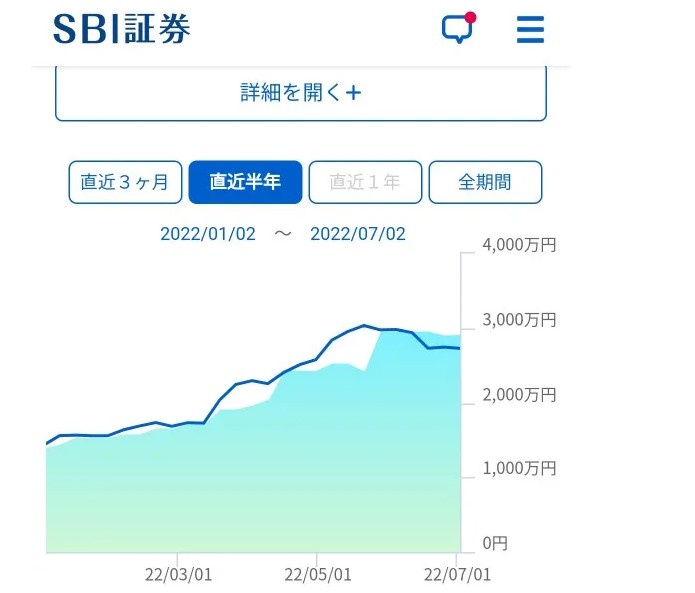Click the shaded asset chart area

point(250,470)
